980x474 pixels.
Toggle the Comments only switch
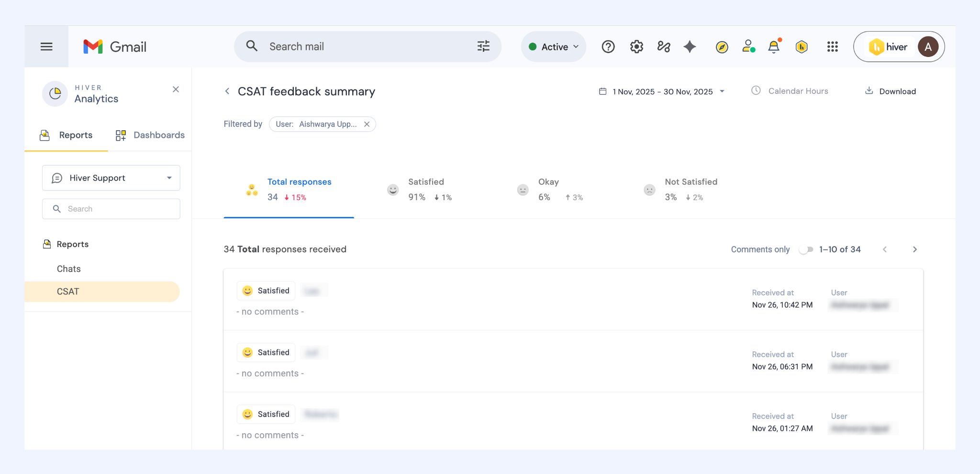806,249
